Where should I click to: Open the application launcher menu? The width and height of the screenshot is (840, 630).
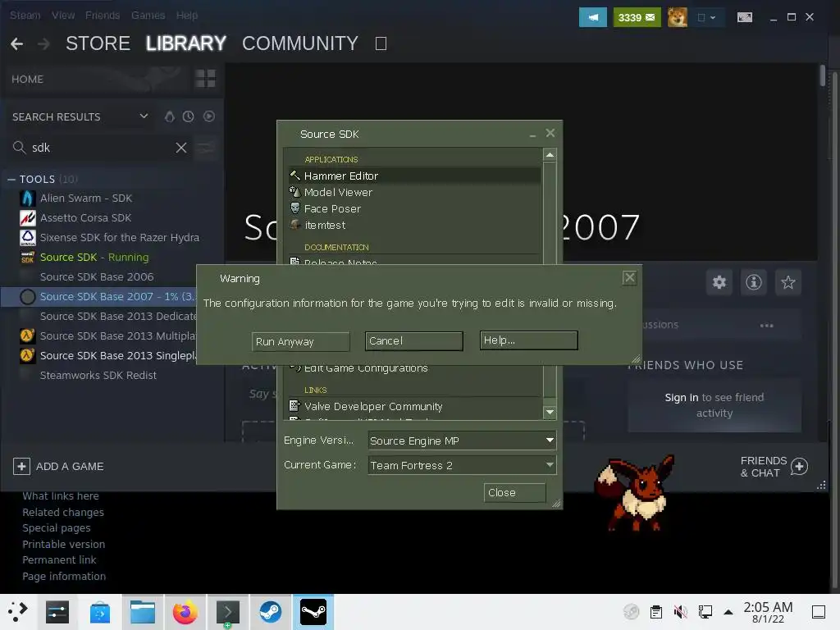coord(16,612)
